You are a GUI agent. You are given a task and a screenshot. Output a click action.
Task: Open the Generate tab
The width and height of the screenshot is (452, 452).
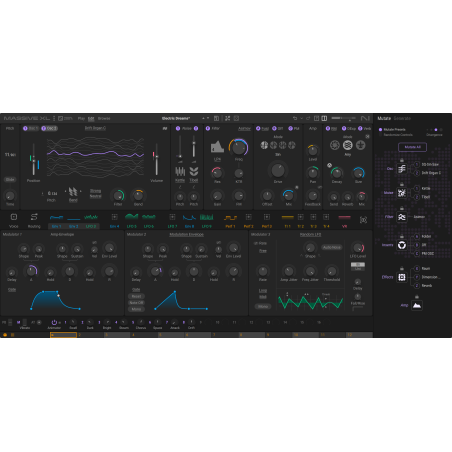pyautogui.click(x=402, y=118)
